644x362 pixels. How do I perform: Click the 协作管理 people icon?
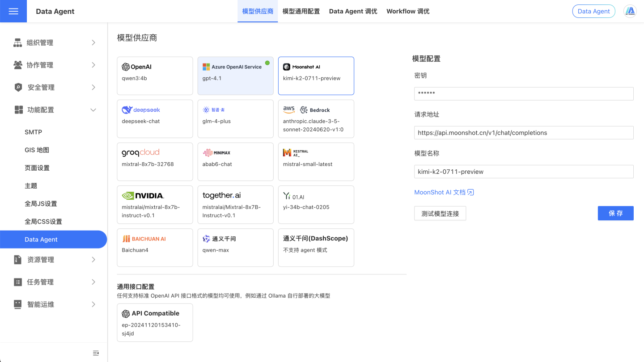click(x=17, y=65)
